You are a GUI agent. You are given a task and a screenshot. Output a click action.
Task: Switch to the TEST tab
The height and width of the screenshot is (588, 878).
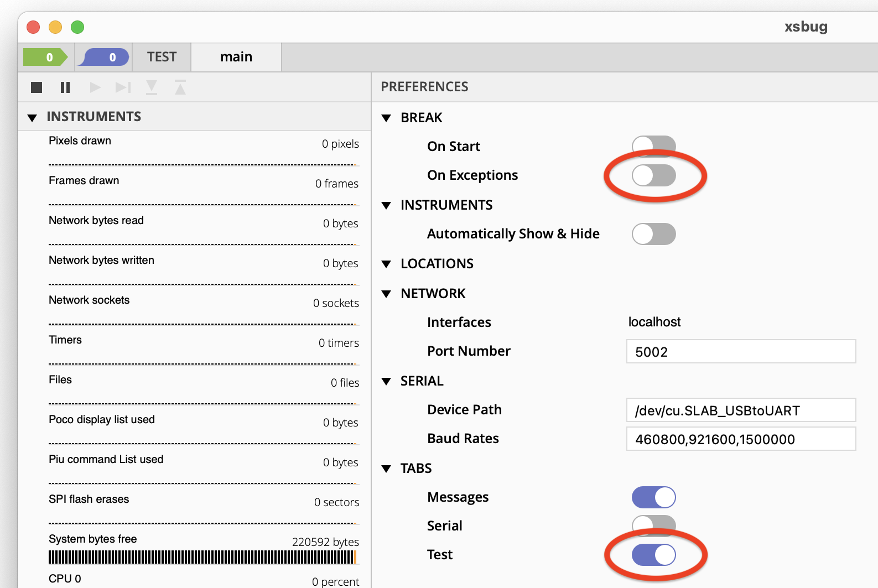[162, 57]
